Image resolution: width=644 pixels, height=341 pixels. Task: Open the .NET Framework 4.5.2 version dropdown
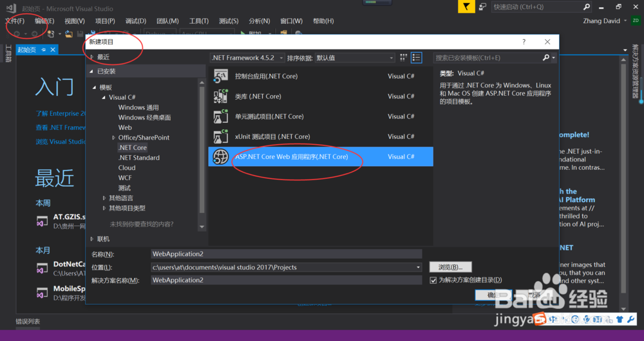pos(281,58)
